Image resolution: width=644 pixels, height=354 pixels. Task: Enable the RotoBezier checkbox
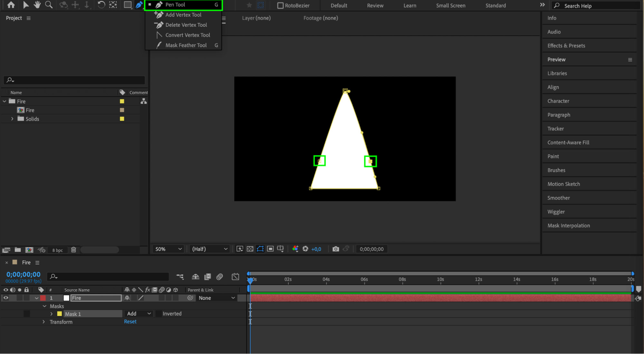click(x=280, y=5)
